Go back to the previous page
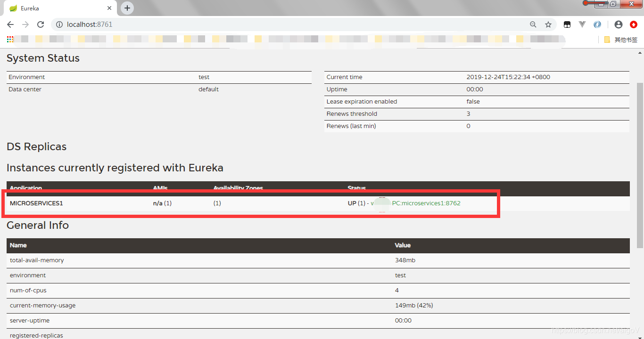This screenshot has width=644, height=339. (x=10, y=24)
